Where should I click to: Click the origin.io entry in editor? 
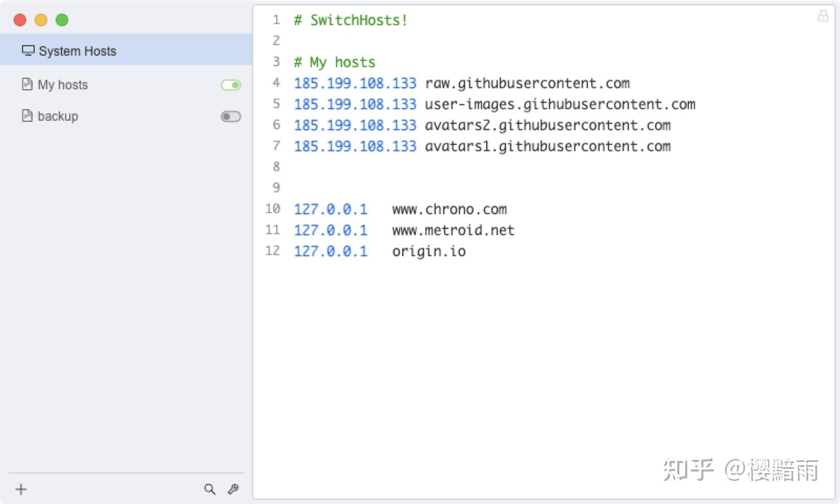[x=429, y=251]
